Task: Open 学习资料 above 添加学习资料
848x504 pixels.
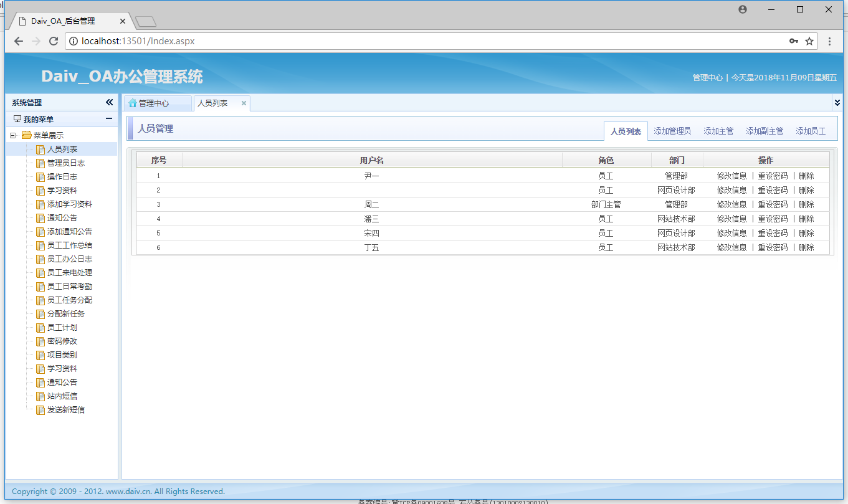Action: coord(62,191)
